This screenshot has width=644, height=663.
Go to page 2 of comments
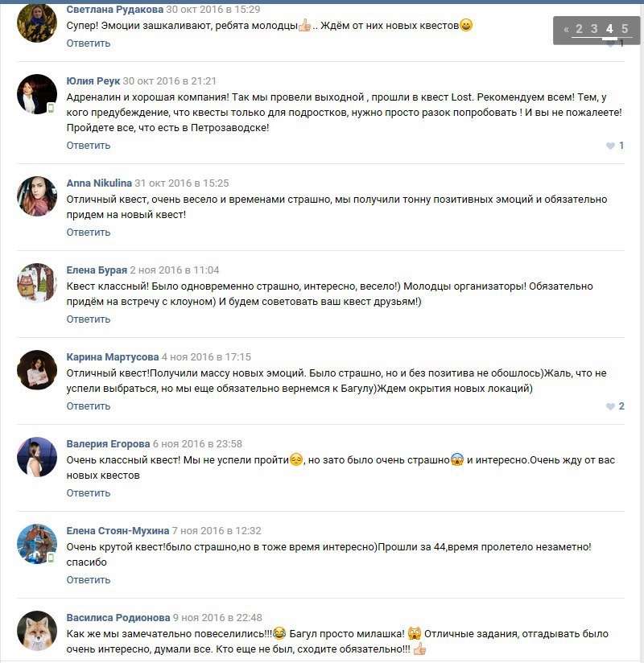tap(579, 29)
